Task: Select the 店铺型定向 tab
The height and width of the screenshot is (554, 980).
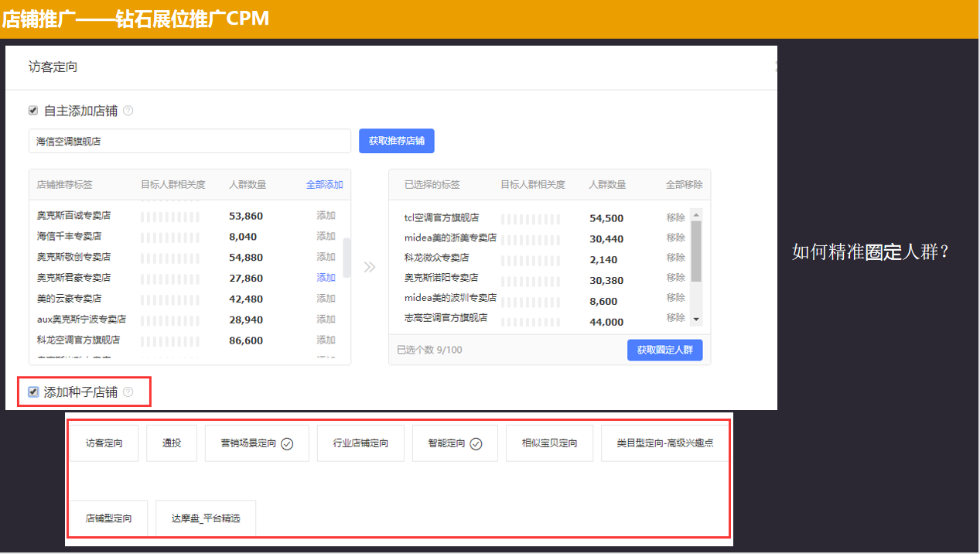Action: point(108,518)
